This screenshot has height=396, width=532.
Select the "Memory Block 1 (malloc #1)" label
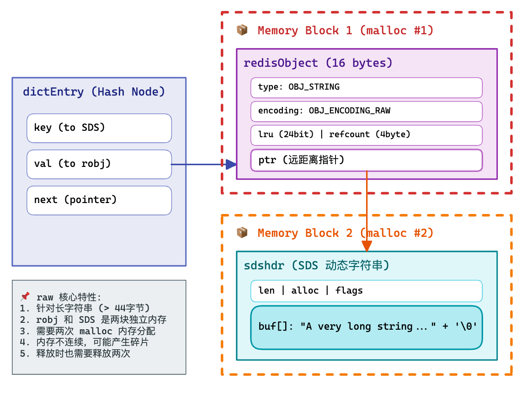(x=345, y=31)
